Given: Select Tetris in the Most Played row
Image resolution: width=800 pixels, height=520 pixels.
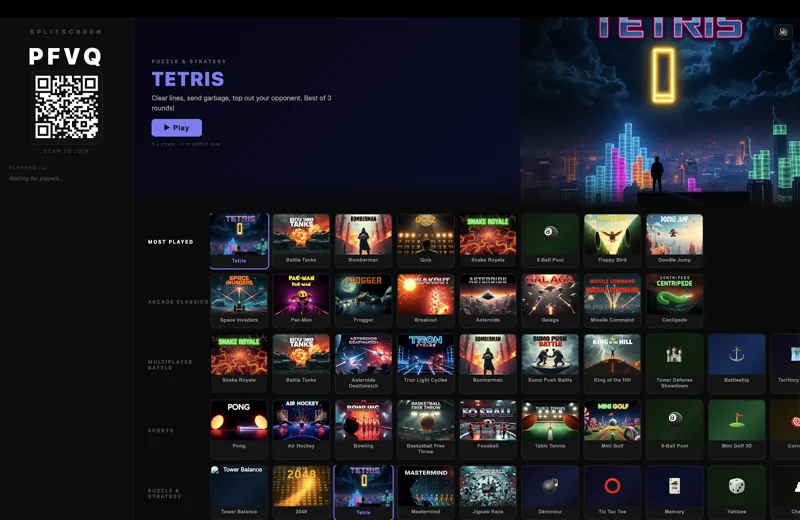Looking at the screenshot, I should (x=239, y=240).
